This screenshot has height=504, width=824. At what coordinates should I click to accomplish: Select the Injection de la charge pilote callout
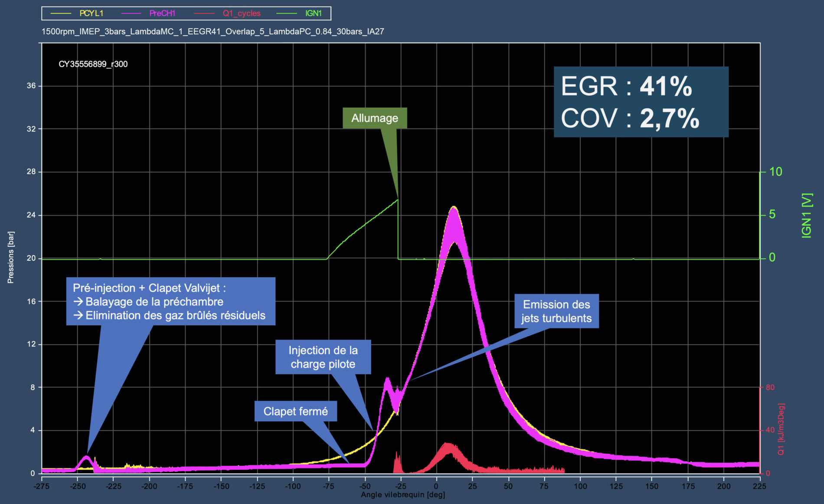[323, 357]
